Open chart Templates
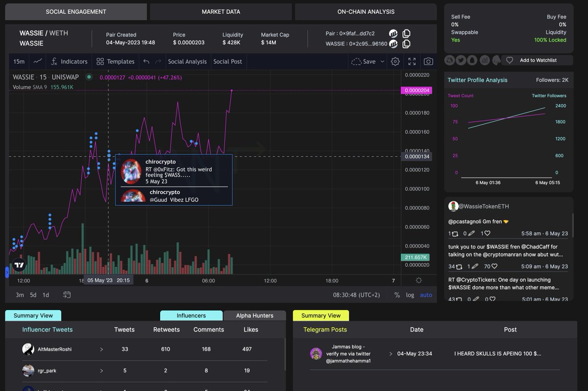This screenshot has height=391, width=588. [x=116, y=61]
